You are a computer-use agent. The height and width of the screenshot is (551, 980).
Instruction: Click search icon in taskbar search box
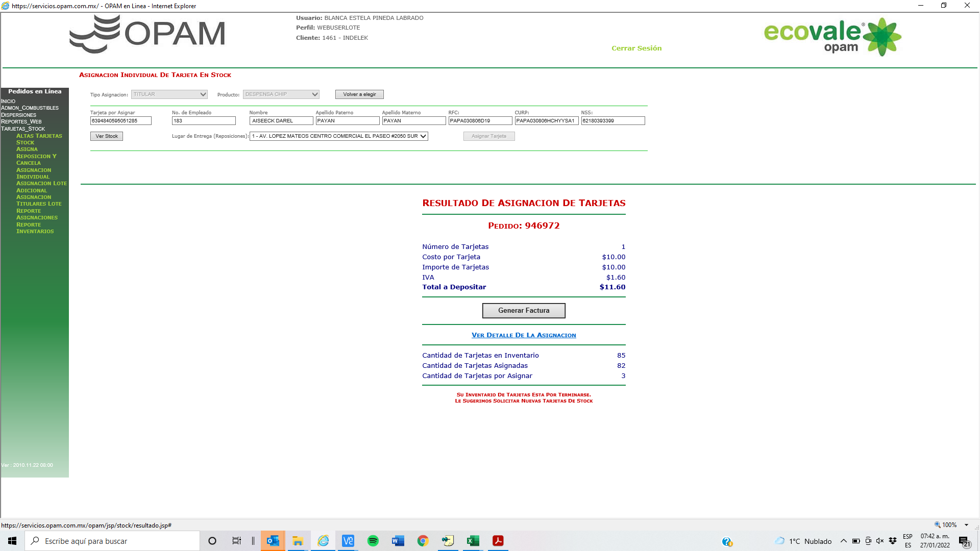point(35,541)
